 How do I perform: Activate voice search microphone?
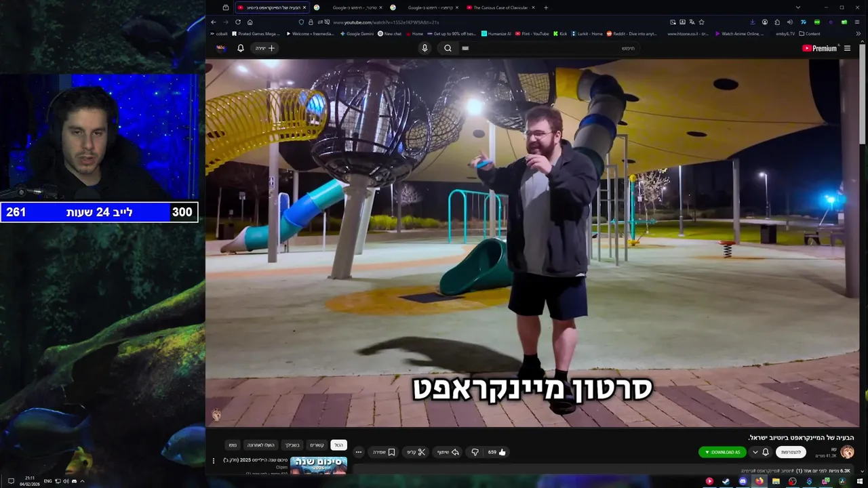click(x=425, y=48)
